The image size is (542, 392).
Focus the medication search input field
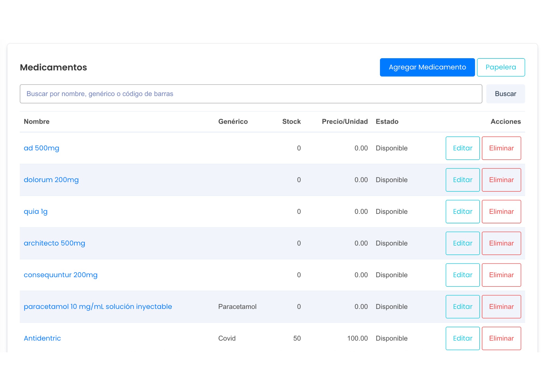(x=251, y=94)
